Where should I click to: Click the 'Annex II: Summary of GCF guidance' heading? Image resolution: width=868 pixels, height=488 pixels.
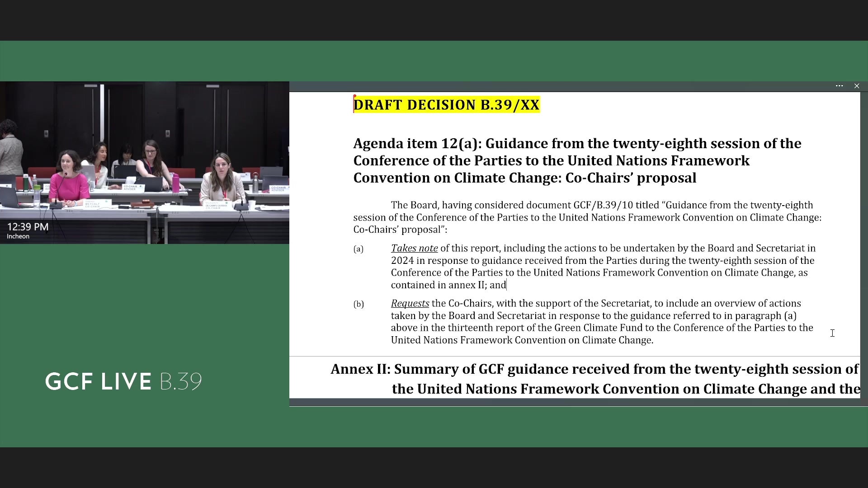pos(595,369)
